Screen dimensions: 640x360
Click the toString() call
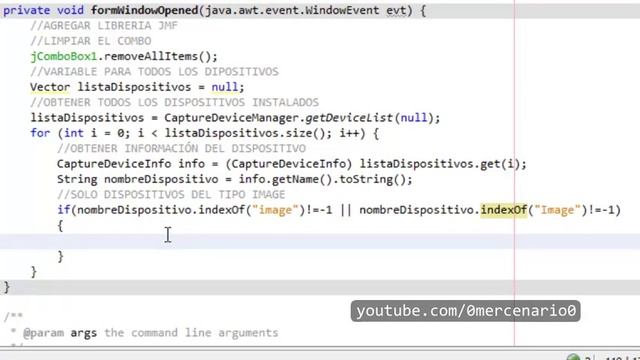coord(372,179)
